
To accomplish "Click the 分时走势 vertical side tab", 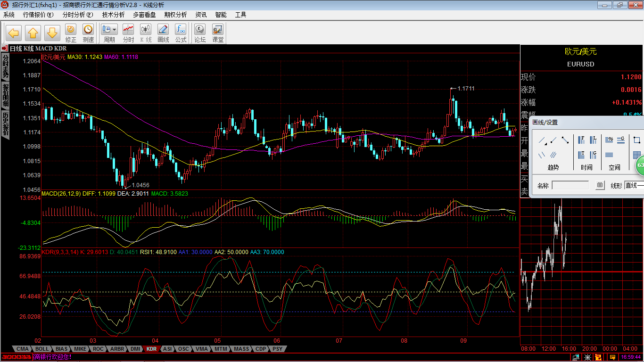I will (x=6, y=66).
